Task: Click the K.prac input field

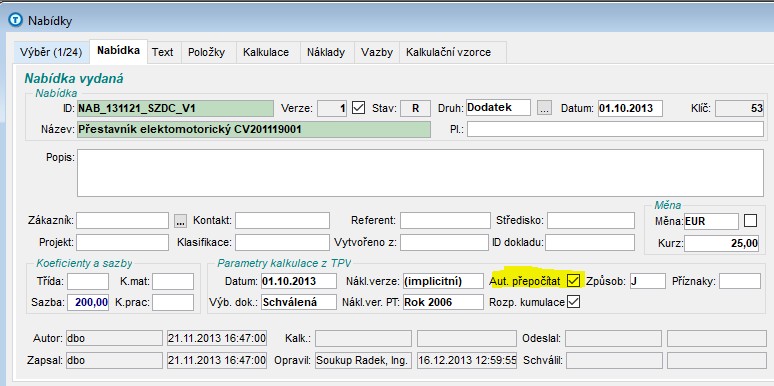Action: tap(173, 303)
